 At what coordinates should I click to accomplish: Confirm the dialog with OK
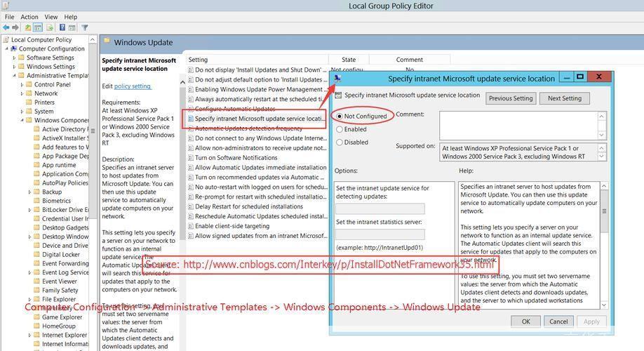pos(525,322)
